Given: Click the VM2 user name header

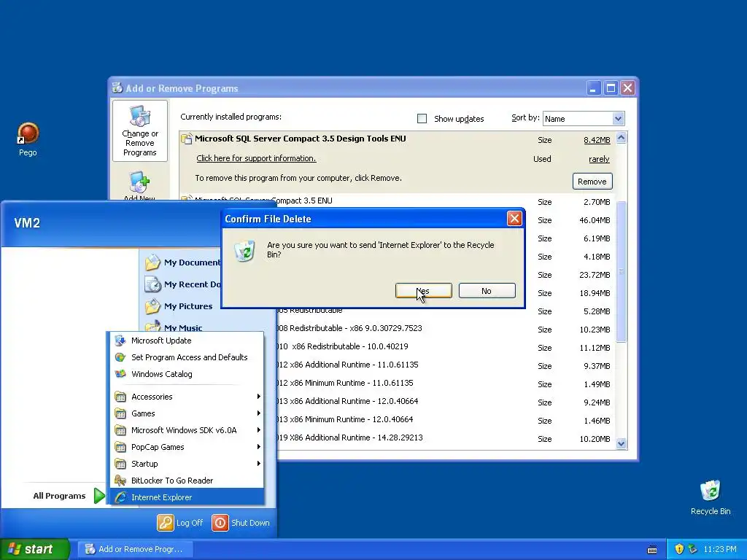Looking at the screenshot, I should [x=27, y=223].
